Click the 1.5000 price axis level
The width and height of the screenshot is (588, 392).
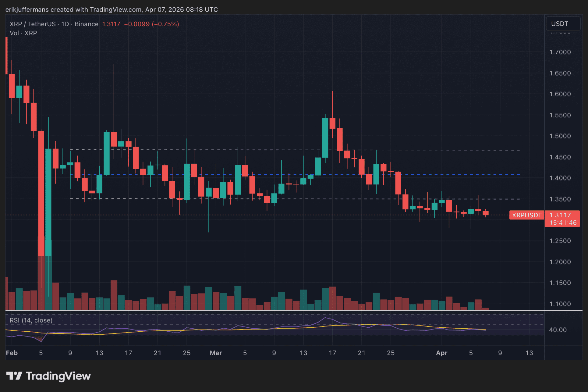[x=560, y=136]
